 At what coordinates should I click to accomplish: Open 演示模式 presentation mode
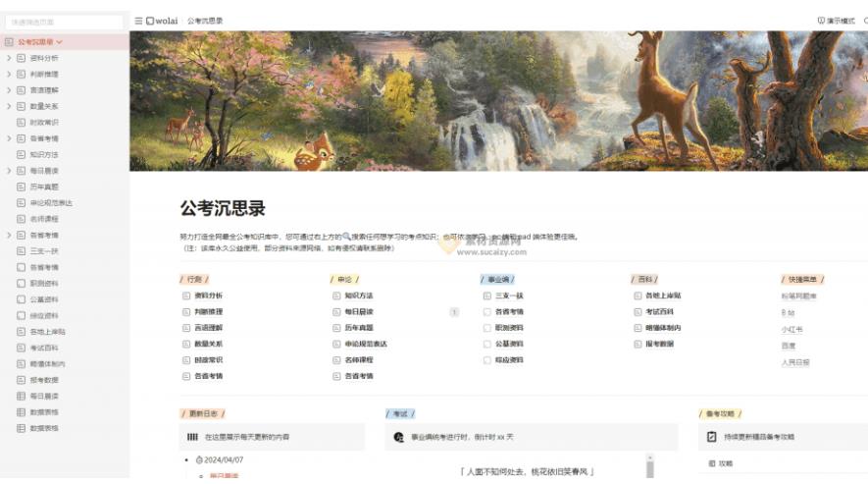tap(836, 21)
